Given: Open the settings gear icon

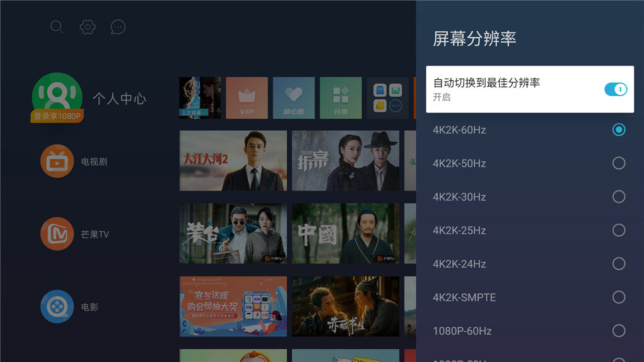Looking at the screenshot, I should (x=87, y=27).
